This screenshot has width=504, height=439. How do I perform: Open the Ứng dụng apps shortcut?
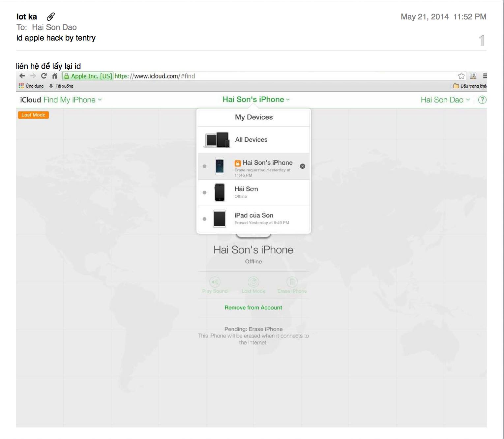click(x=31, y=86)
